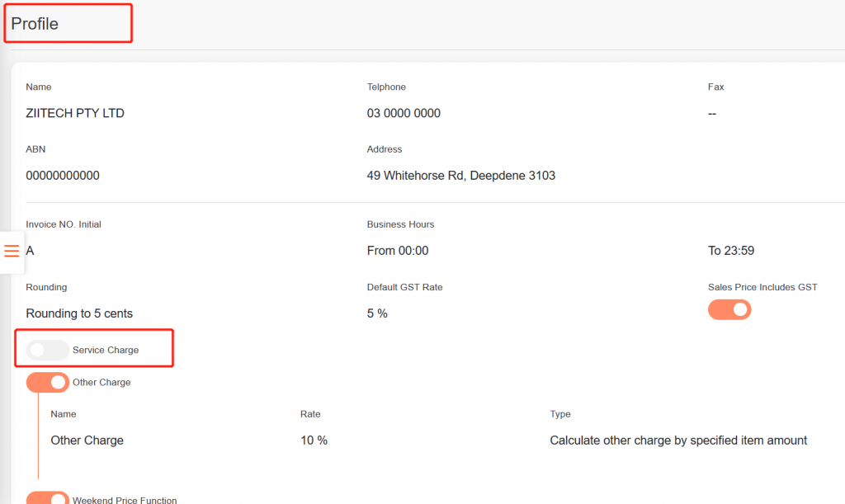Click the Invoice NO. Initial value A
Image resolution: width=845 pixels, height=504 pixels.
coord(31,251)
